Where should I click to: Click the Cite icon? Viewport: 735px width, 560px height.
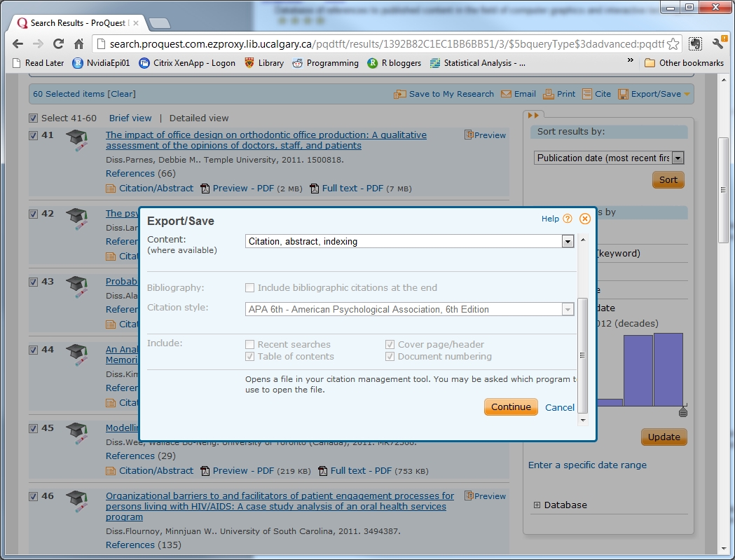[x=586, y=94]
